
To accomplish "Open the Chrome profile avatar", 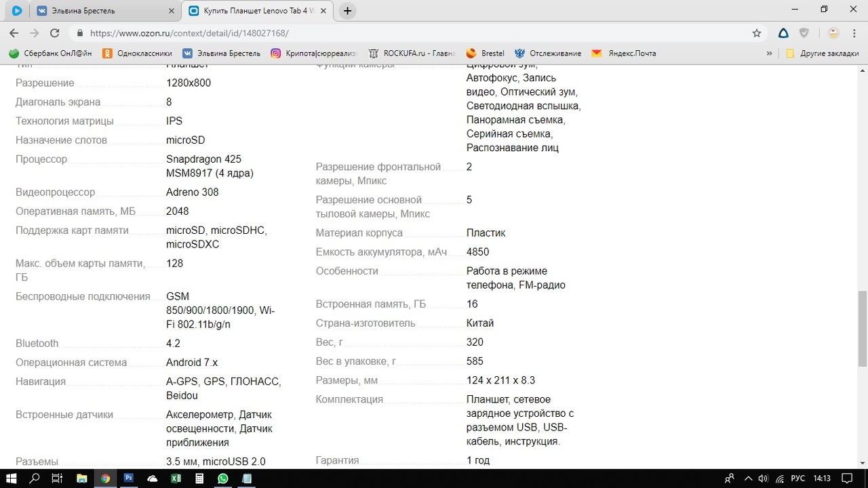I will tap(834, 33).
